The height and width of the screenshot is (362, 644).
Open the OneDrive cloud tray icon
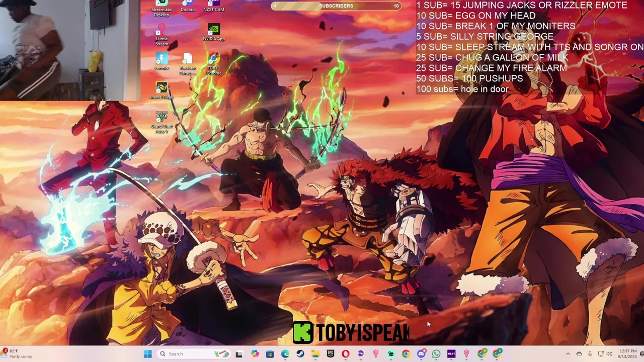coord(579,354)
